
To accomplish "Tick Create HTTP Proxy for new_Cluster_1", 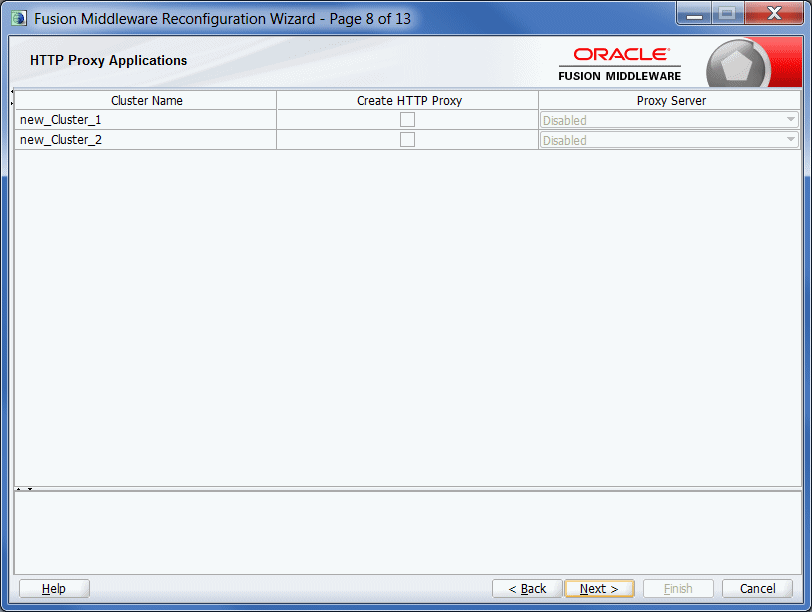I will click(x=407, y=120).
